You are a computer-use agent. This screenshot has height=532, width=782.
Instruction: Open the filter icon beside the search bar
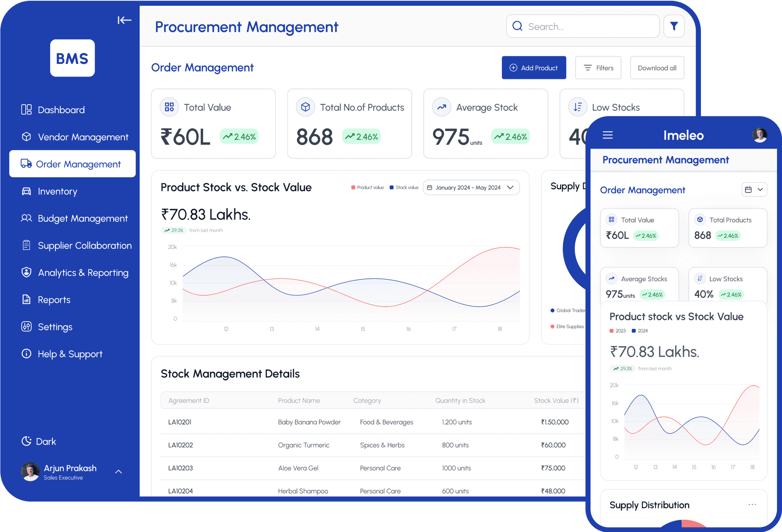tap(674, 26)
